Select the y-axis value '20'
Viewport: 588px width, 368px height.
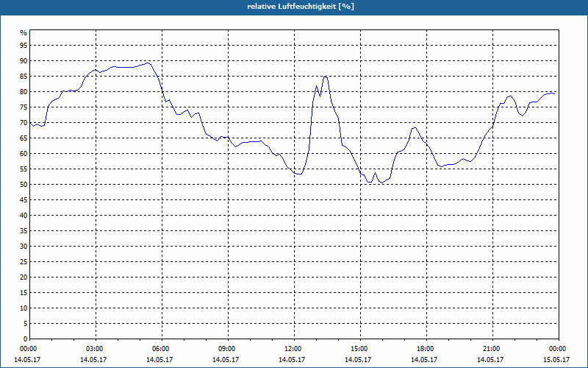pos(24,277)
